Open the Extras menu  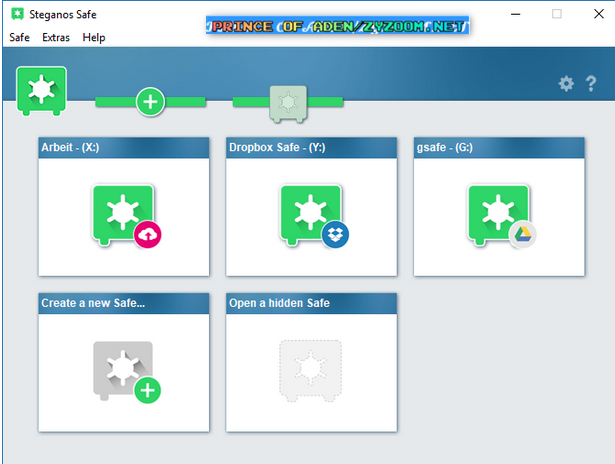[x=56, y=37]
